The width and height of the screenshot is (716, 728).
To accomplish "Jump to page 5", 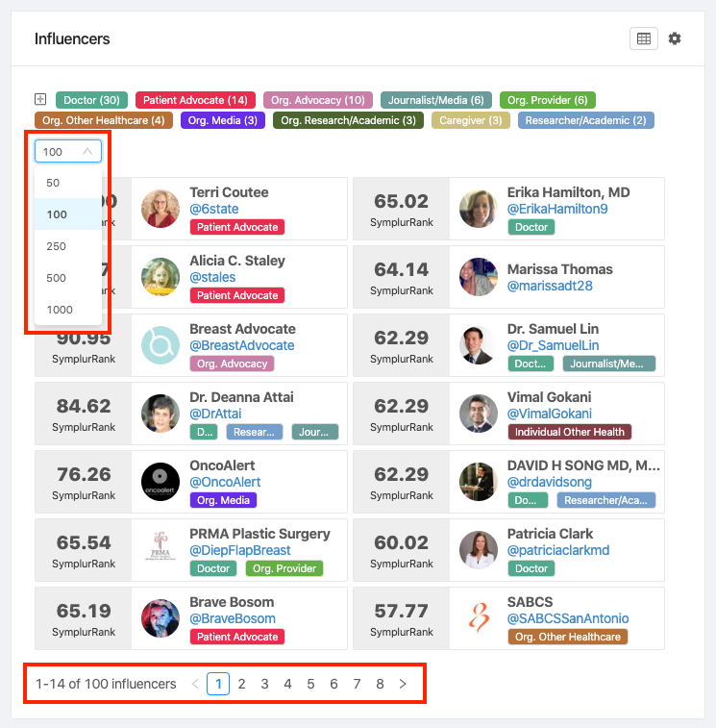I will click(x=310, y=684).
